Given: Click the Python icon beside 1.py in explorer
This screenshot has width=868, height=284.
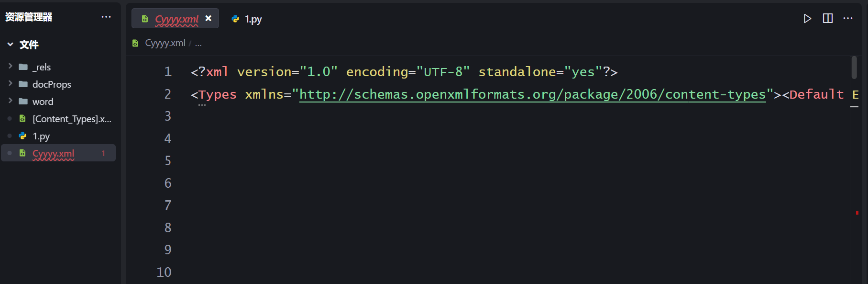Looking at the screenshot, I should (22, 136).
